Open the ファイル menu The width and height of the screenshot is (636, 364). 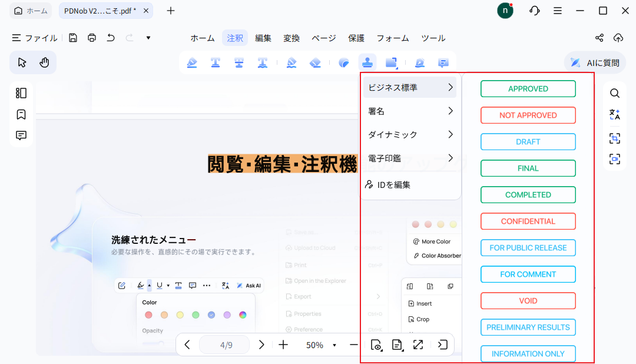34,38
